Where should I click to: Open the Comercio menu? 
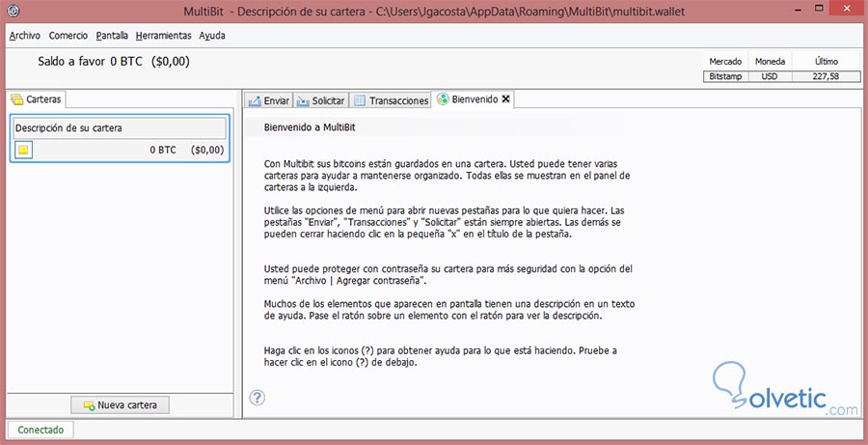68,36
